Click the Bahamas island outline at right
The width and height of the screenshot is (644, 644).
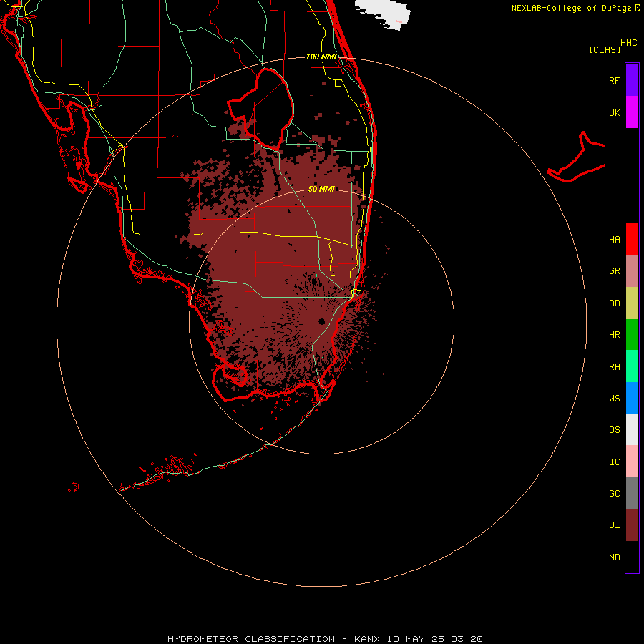[x=576, y=157]
